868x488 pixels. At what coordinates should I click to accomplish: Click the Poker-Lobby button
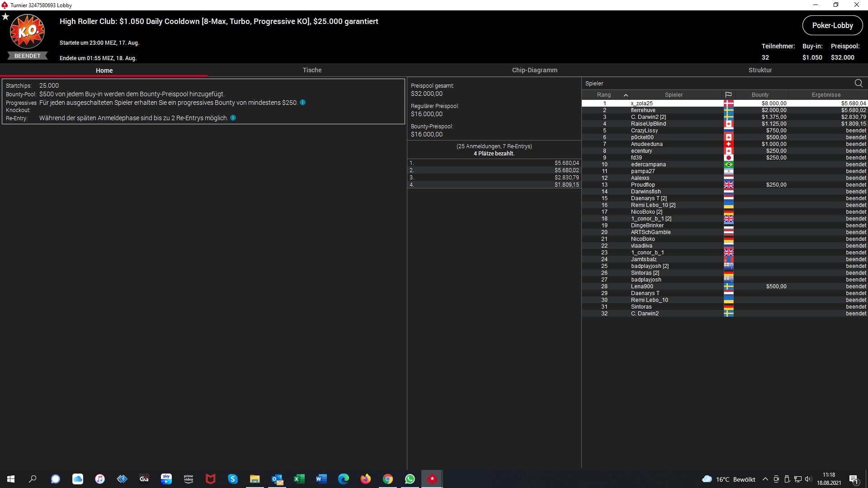(x=832, y=26)
